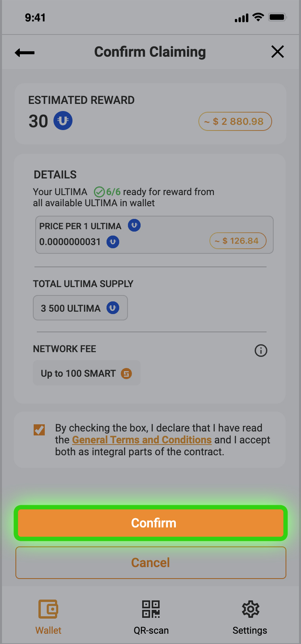Click the SMART token icon

tap(126, 374)
